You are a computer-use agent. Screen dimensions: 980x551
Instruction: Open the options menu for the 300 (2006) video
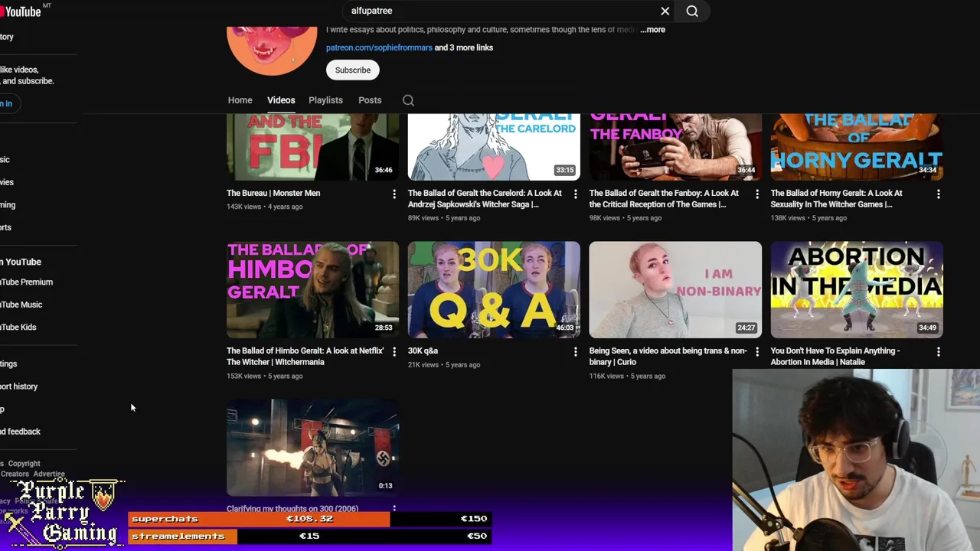click(x=394, y=508)
